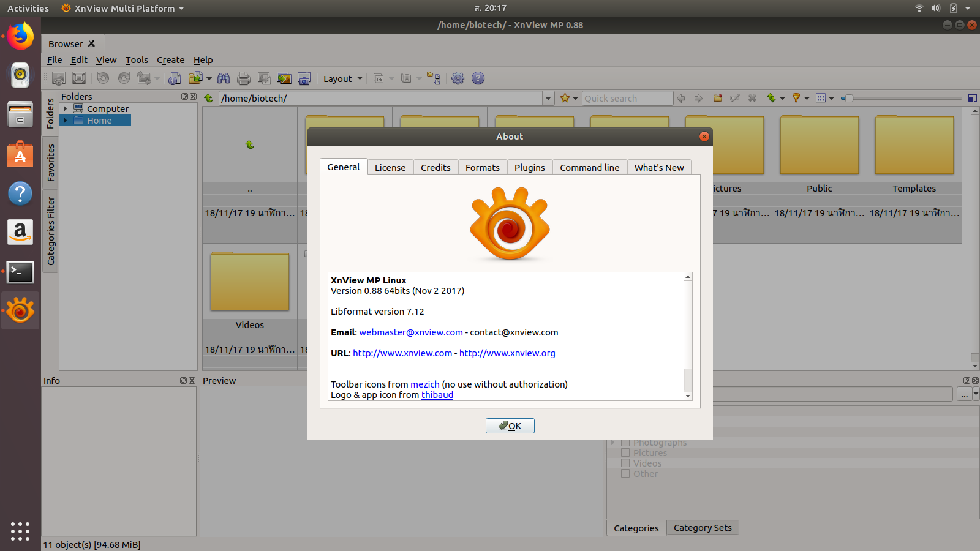Switch to the What's New tab
This screenshot has width=980, height=551.
point(659,168)
